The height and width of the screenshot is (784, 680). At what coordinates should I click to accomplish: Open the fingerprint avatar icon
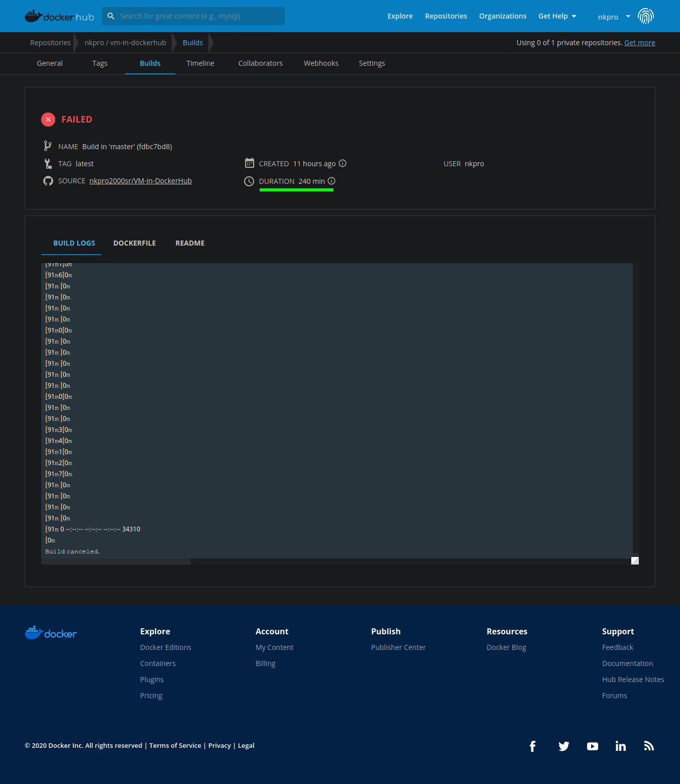coord(646,16)
